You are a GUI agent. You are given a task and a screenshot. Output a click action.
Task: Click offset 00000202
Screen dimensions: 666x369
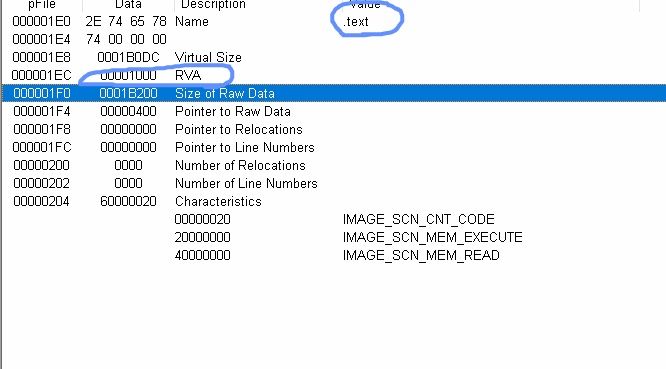(x=42, y=183)
